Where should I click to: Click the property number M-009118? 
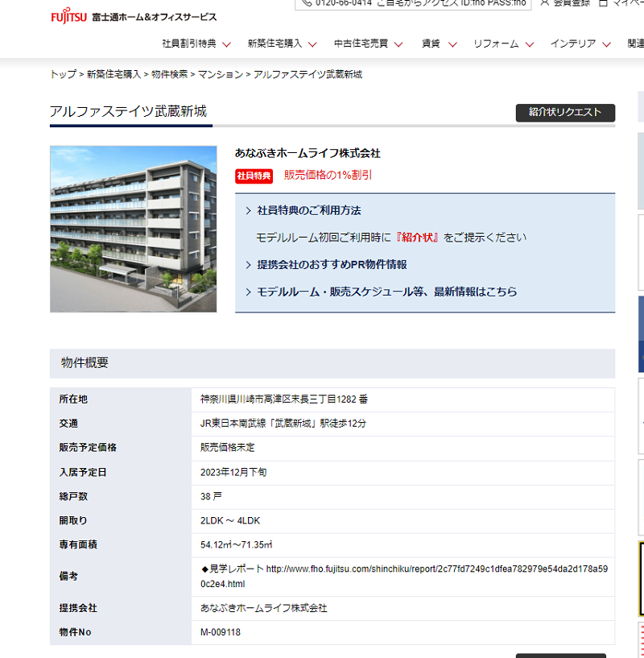click(221, 632)
